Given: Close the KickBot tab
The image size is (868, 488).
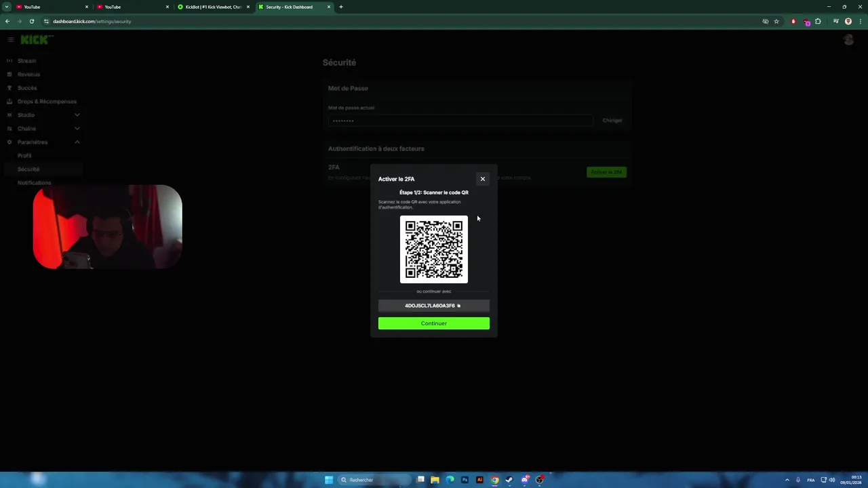Looking at the screenshot, I should (248, 7).
